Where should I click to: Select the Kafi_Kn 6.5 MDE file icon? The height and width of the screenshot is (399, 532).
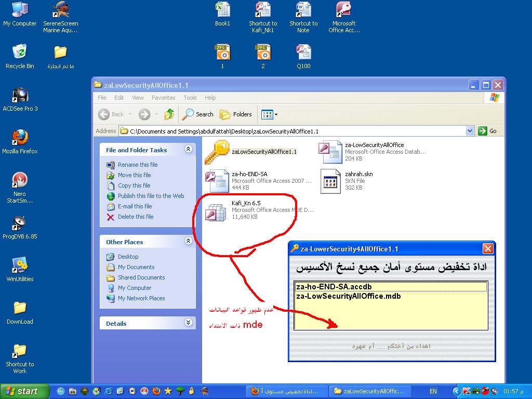click(x=216, y=212)
